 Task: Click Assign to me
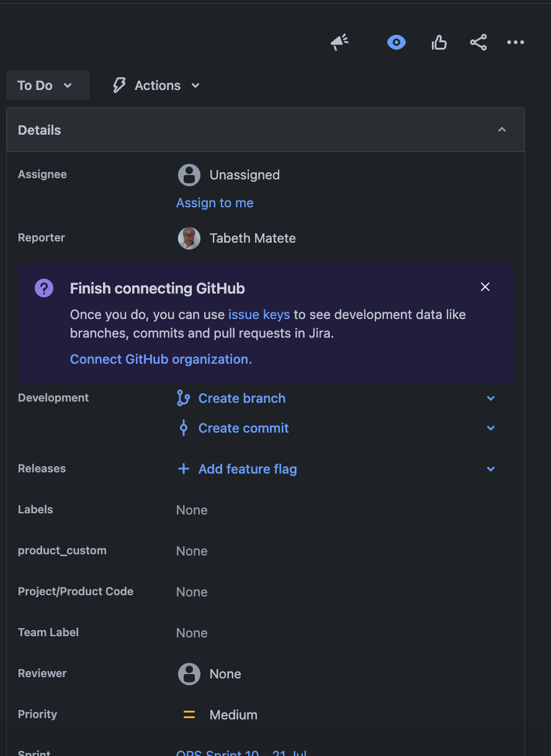pos(215,203)
